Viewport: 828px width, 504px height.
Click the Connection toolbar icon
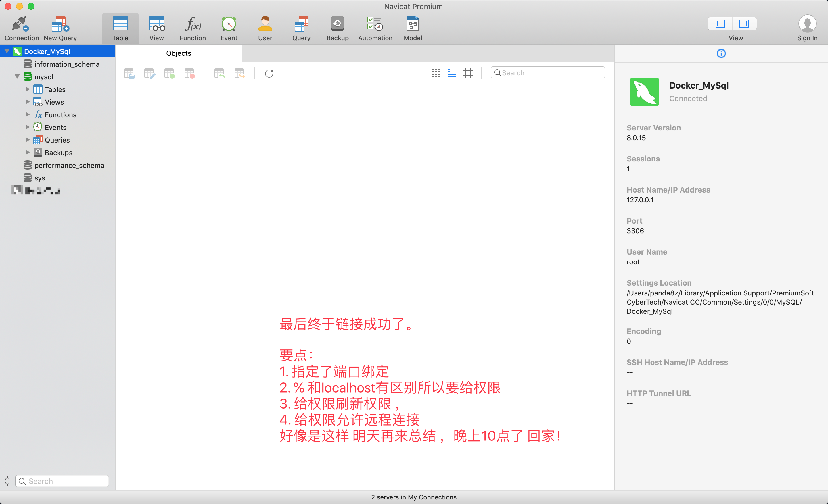(x=21, y=28)
